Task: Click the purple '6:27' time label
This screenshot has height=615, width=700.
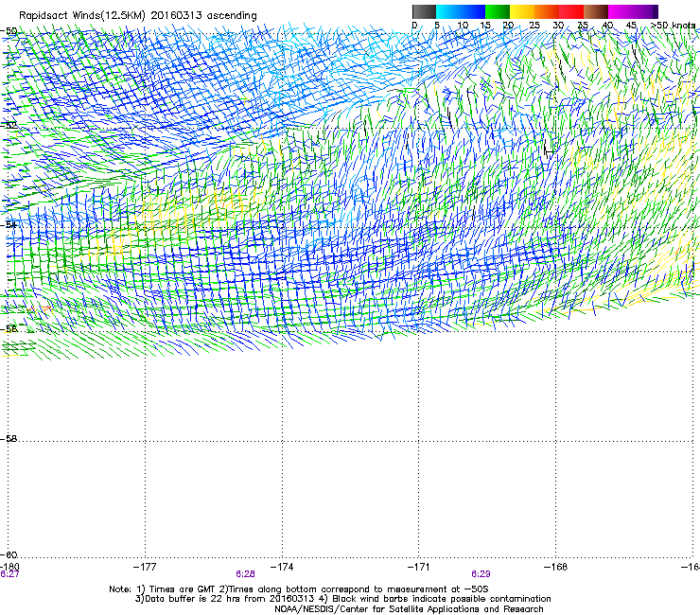Action: pyautogui.click(x=9, y=574)
